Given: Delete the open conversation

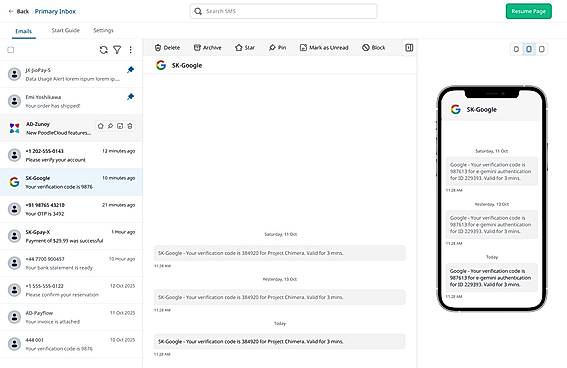Looking at the screenshot, I should pos(167,48).
